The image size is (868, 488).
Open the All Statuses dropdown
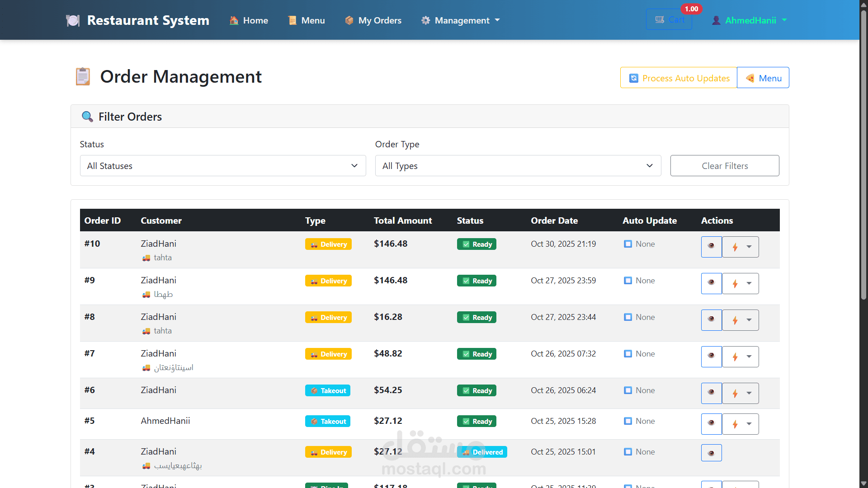tap(222, 166)
